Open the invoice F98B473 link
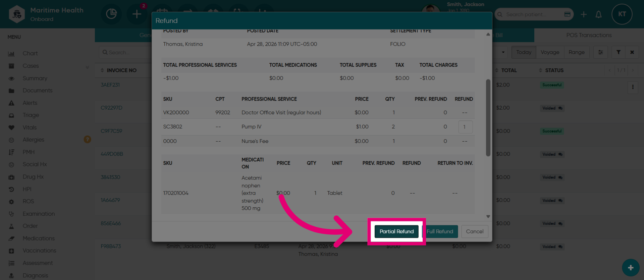The image size is (644, 280). 111,247
